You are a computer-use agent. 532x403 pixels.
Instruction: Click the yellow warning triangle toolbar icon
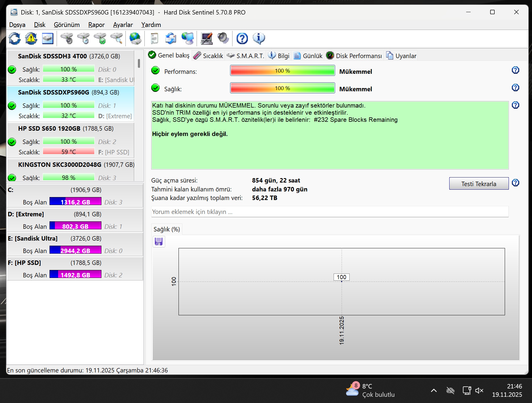(31, 39)
